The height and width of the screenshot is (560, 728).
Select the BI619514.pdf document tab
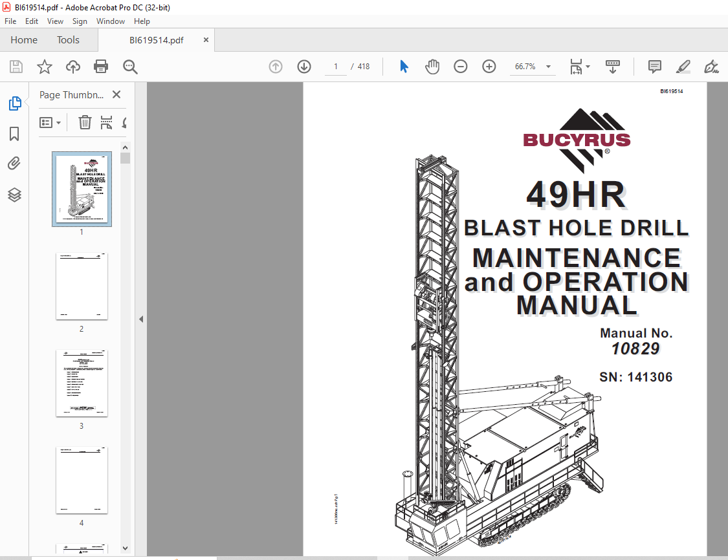pos(157,40)
